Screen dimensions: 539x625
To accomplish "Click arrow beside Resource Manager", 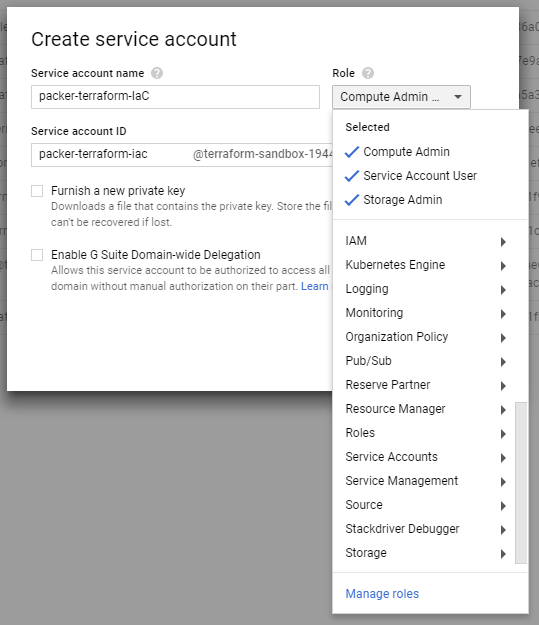I will (503, 409).
